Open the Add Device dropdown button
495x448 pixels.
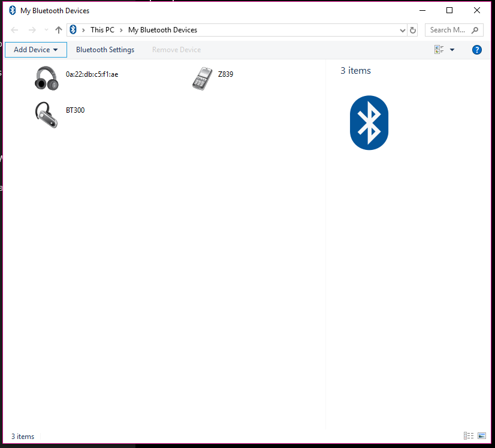(36, 50)
